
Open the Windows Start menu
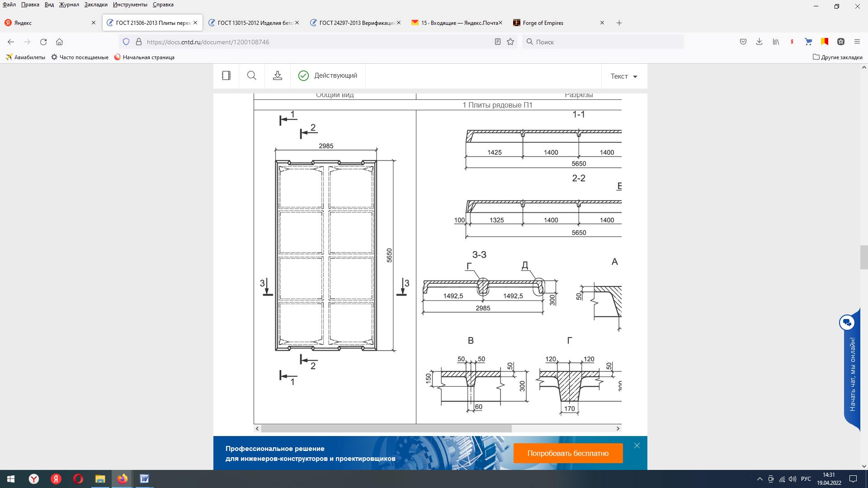point(11,479)
